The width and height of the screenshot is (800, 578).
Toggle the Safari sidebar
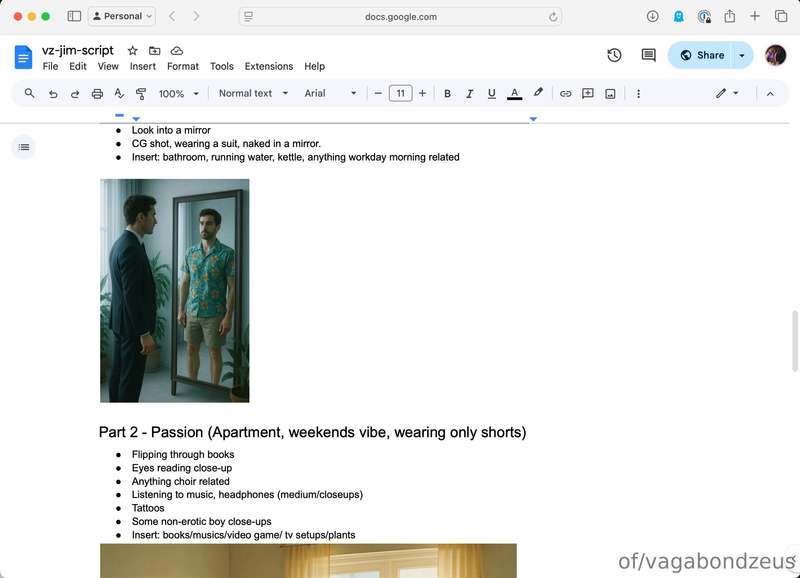click(74, 16)
